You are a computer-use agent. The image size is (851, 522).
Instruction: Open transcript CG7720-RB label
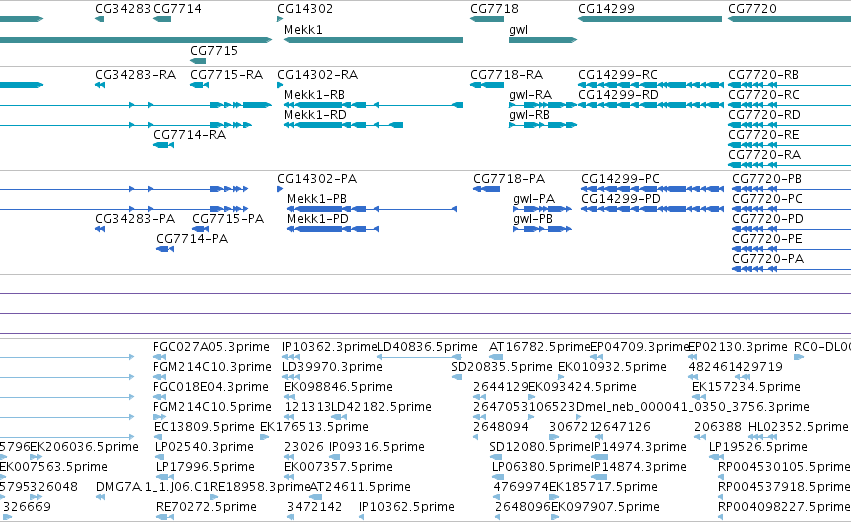click(x=763, y=75)
